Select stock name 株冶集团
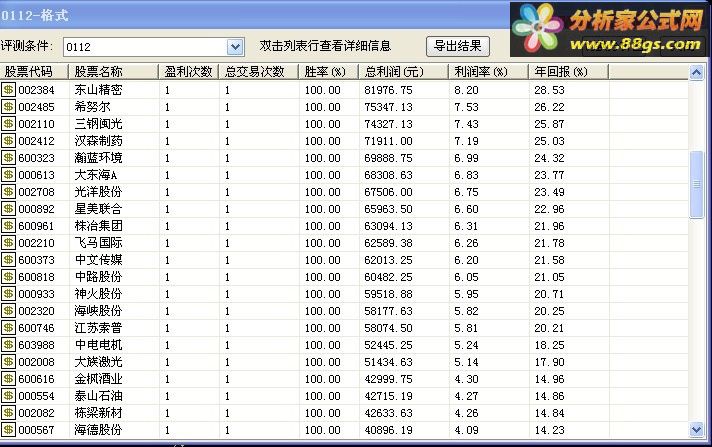 pyautogui.click(x=99, y=226)
